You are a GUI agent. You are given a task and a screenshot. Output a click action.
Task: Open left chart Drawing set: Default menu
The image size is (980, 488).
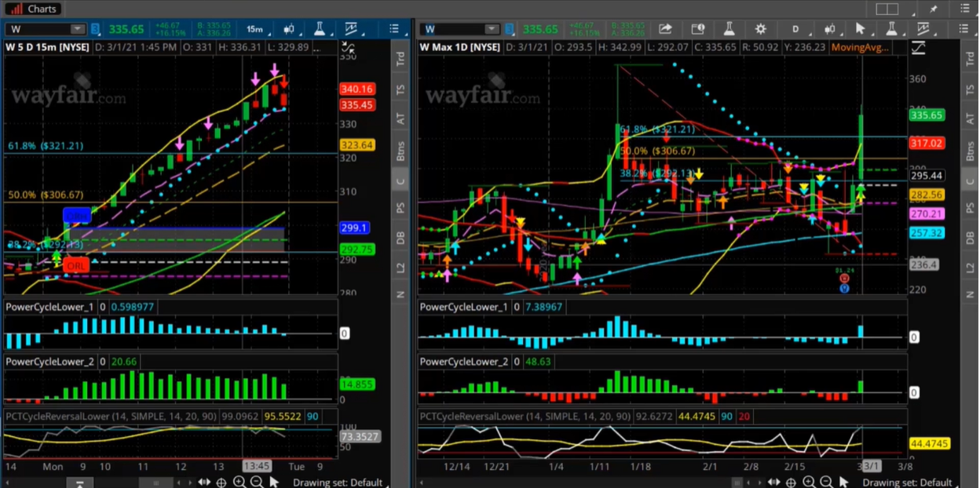coord(338,483)
